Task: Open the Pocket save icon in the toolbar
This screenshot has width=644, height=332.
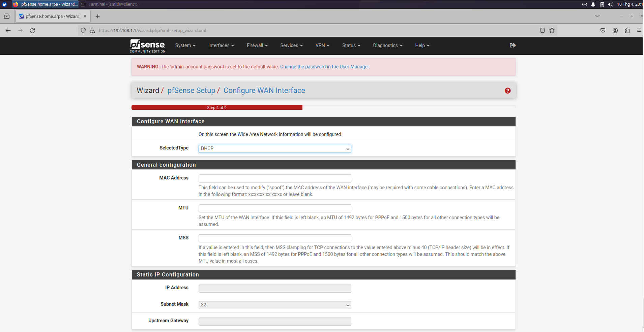Action: [603, 30]
